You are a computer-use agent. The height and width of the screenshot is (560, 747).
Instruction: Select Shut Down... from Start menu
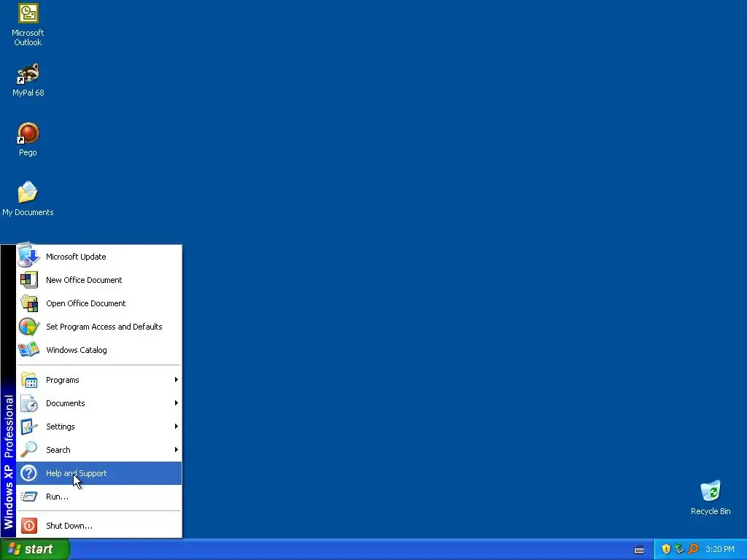point(99,525)
